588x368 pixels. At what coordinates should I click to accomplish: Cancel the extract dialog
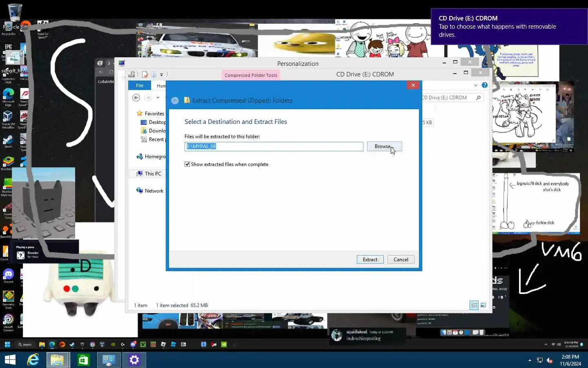[401, 260]
